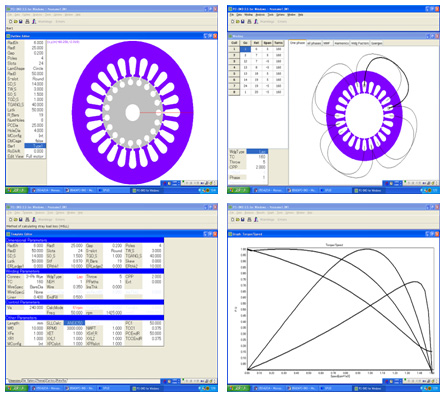Screen dimensions: 444x394
Task: Select coil row 4 header in winding table
Action: [234, 67]
